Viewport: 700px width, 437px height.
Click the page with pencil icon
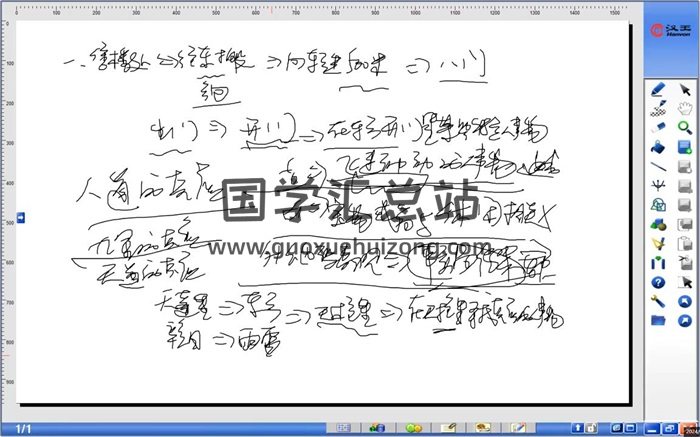(518, 428)
